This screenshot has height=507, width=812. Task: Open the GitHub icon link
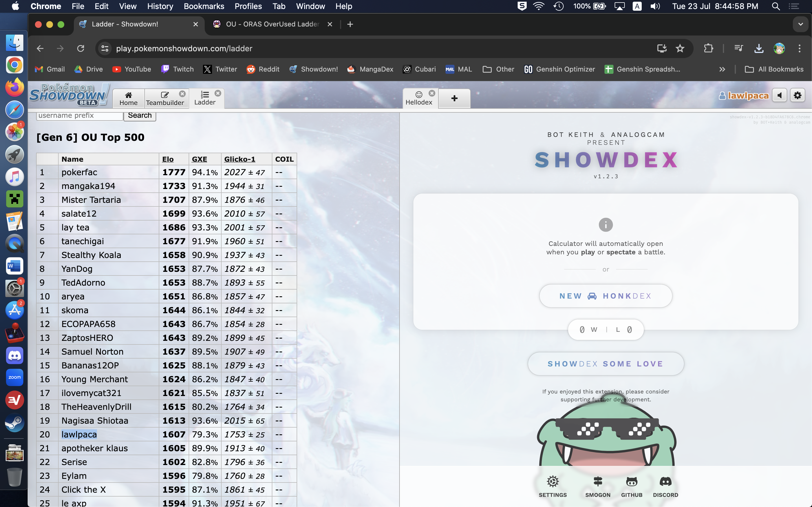tap(632, 482)
